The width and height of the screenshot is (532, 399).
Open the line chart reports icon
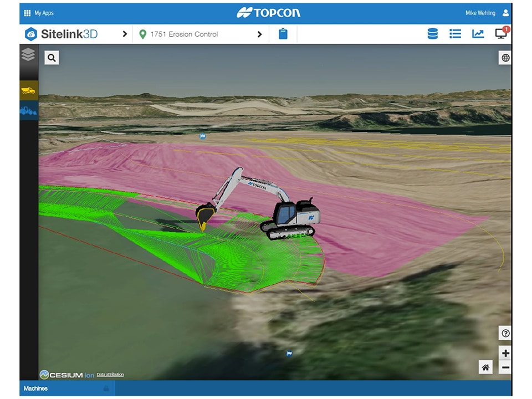pyautogui.click(x=478, y=34)
